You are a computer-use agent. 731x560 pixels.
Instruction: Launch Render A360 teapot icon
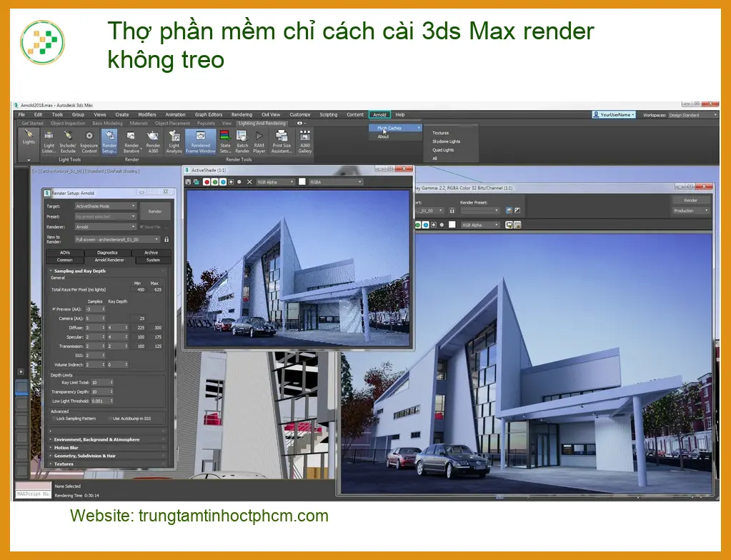point(153,141)
